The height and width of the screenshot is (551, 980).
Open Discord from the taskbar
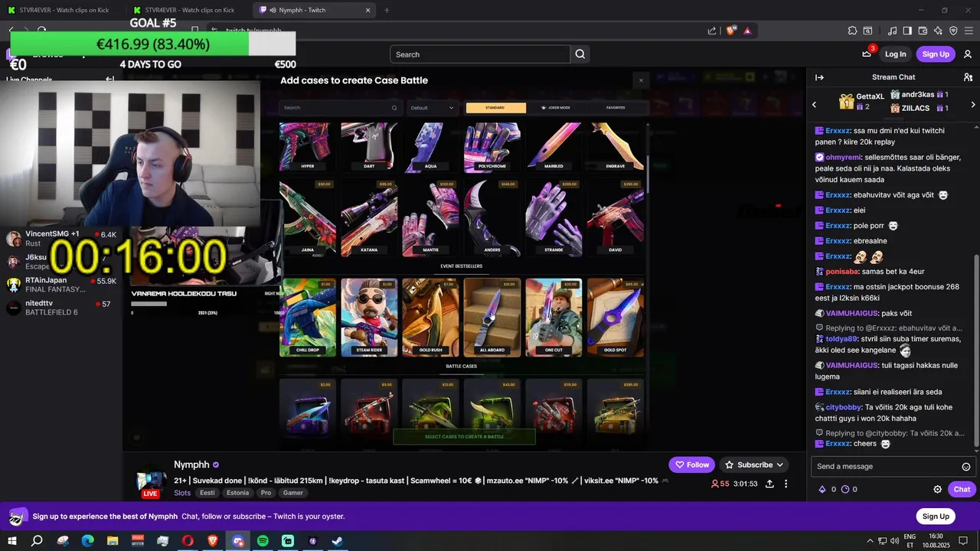[x=238, y=541]
